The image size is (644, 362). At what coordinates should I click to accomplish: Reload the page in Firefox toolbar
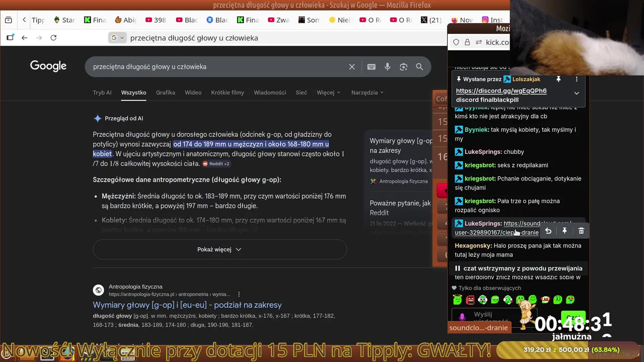click(x=53, y=38)
